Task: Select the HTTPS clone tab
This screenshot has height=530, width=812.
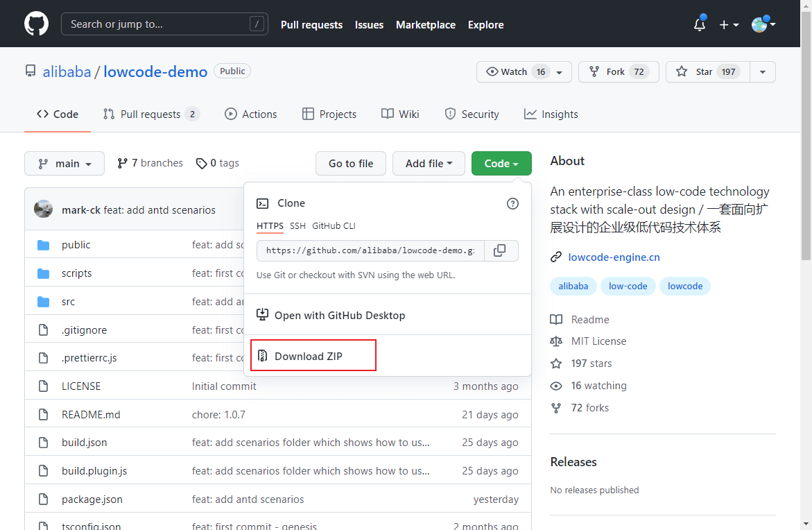Action: coord(270,226)
